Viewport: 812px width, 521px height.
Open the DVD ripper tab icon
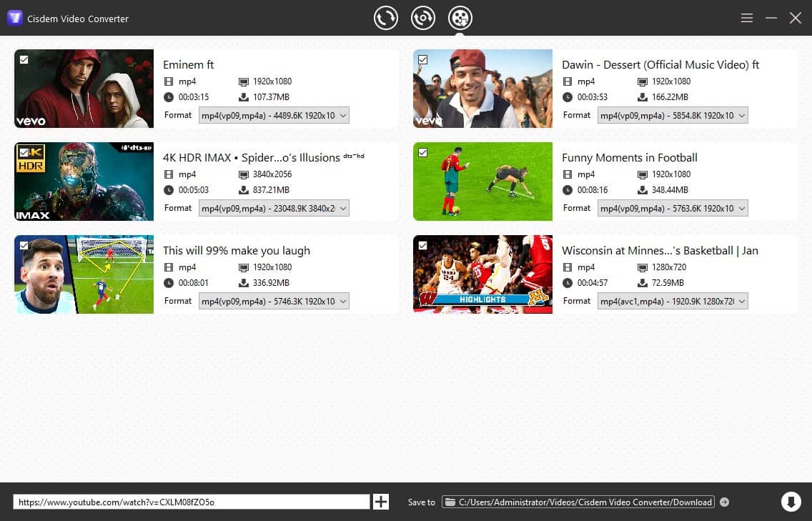[423, 18]
